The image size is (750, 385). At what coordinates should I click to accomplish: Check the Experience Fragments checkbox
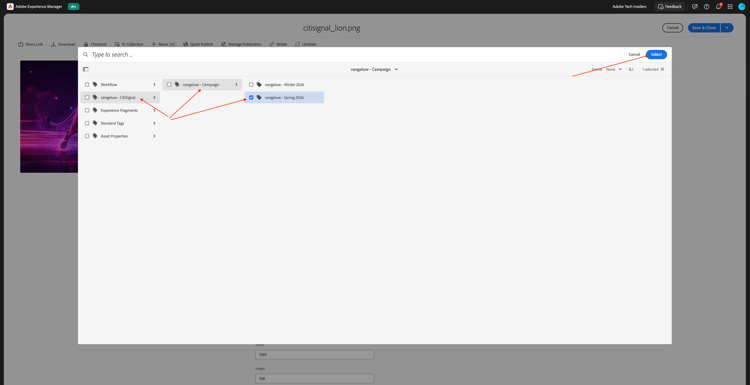(x=87, y=110)
